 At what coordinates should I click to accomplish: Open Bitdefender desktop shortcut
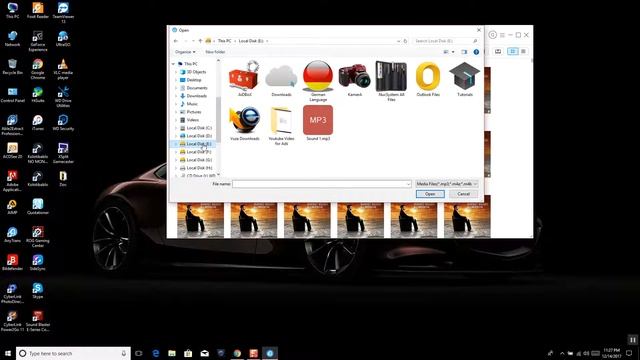(12, 263)
